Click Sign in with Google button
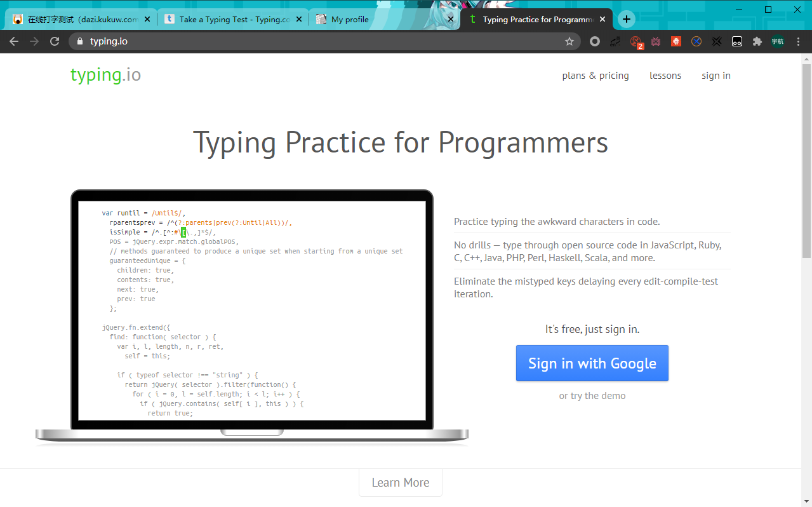The width and height of the screenshot is (812, 507). click(592, 363)
